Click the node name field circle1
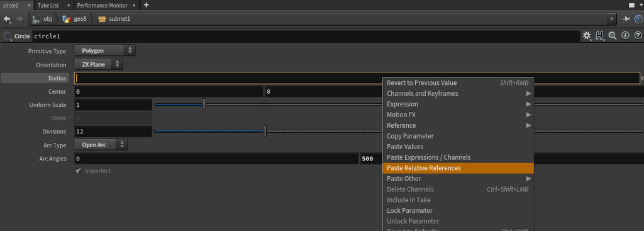The image size is (644, 231). point(306,36)
